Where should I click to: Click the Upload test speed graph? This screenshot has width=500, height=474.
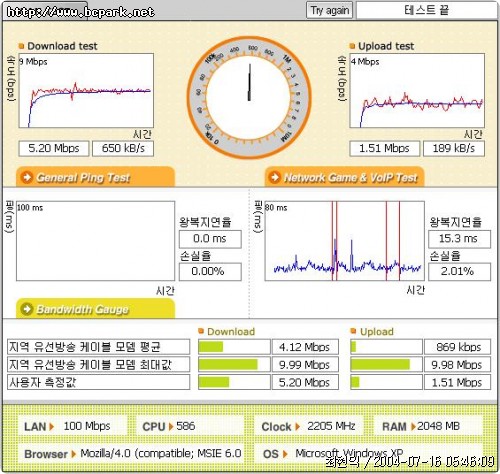pyautogui.click(x=417, y=90)
